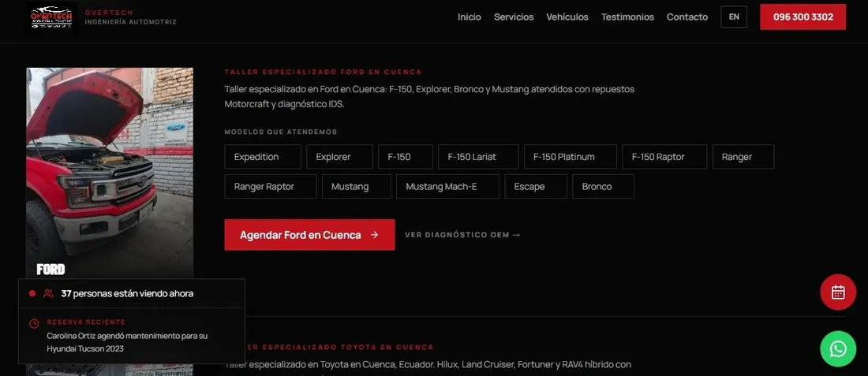Select the Expedition model chip
Screen dimensions: 868x376
click(263, 157)
